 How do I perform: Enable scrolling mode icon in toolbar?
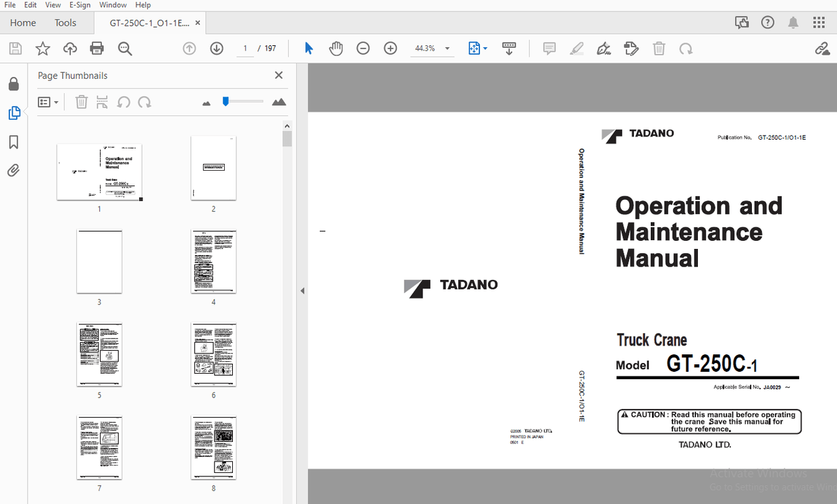tap(509, 48)
